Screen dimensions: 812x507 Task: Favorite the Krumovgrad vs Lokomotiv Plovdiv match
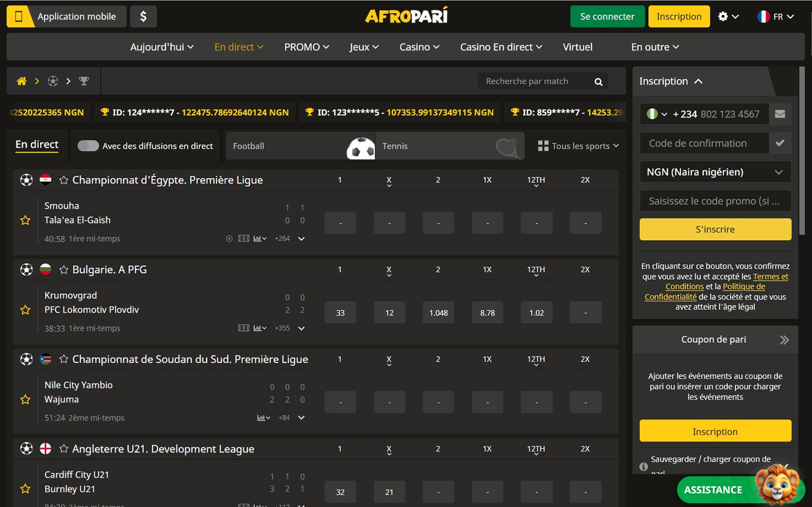[x=25, y=310]
